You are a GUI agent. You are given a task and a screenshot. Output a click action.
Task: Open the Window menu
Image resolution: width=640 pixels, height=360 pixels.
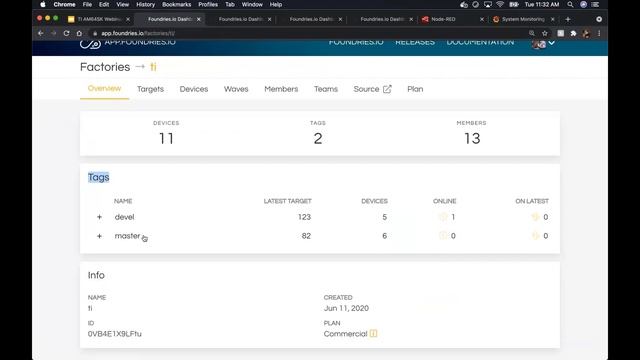pyautogui.click(x=252, y=4)
